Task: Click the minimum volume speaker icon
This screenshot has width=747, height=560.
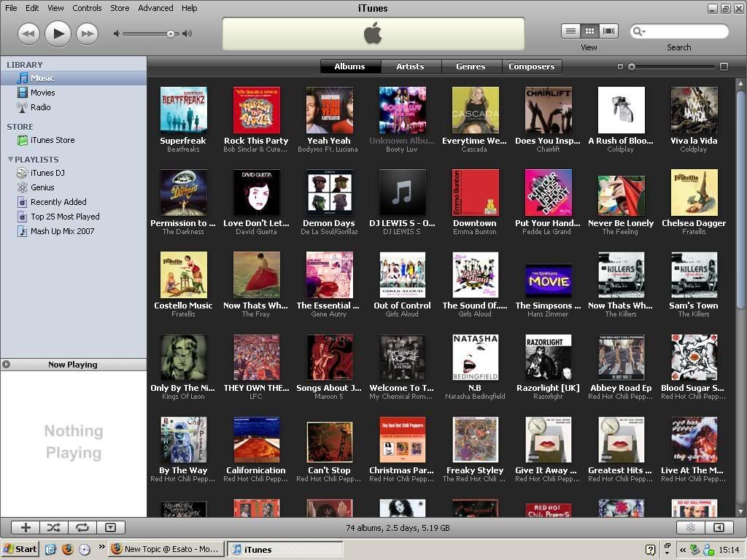Action: coord(116,34)
